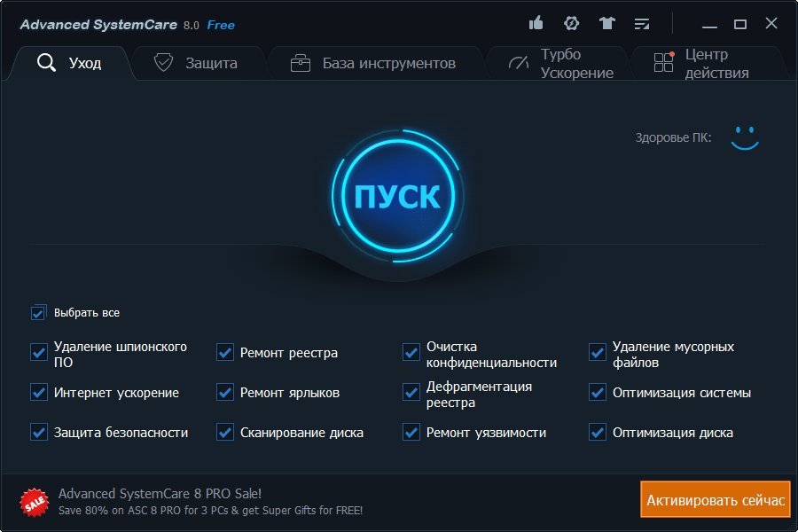Switch to Турбо Ускорение tab
The image size is (798, 532).
click(x=559, y=63)
